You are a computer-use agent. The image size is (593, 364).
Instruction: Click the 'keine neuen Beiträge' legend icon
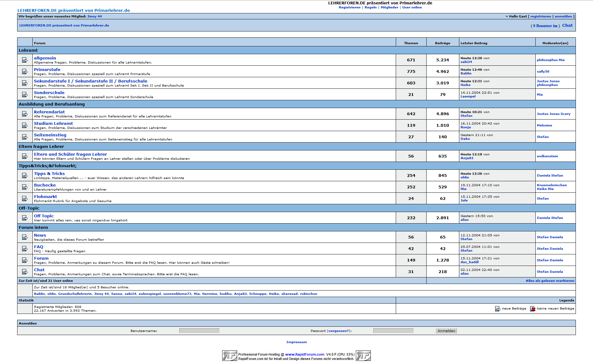(533, 309)
